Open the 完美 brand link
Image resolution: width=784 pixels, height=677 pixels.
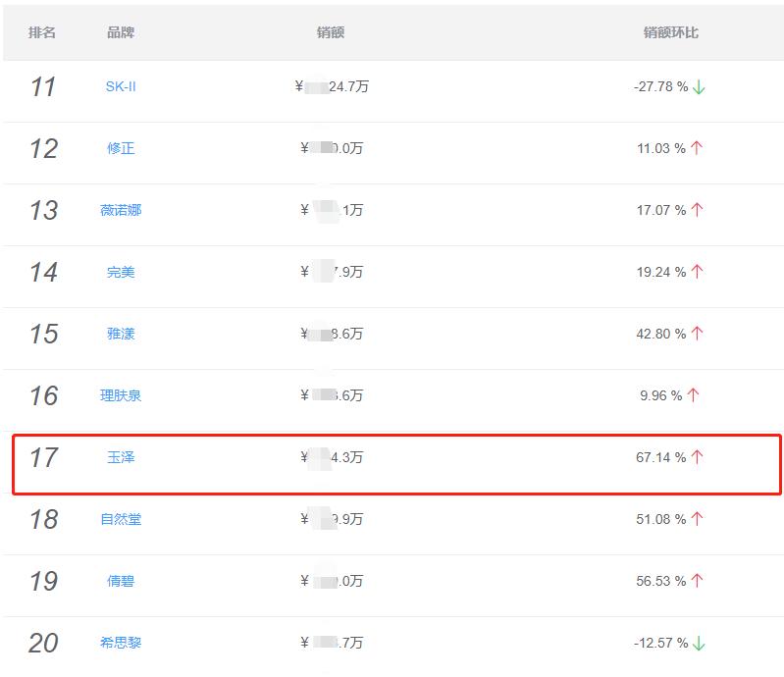pyautogui.click(x=121, y=272)
